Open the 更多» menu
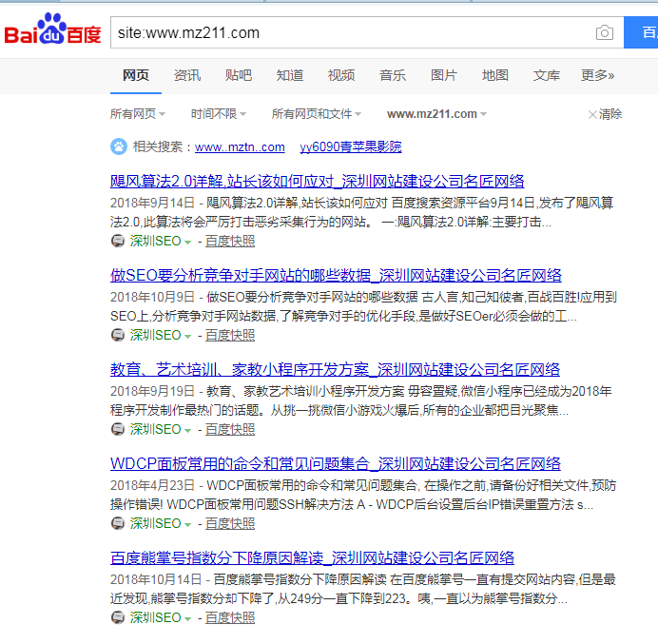 click(x=597, y=75)
